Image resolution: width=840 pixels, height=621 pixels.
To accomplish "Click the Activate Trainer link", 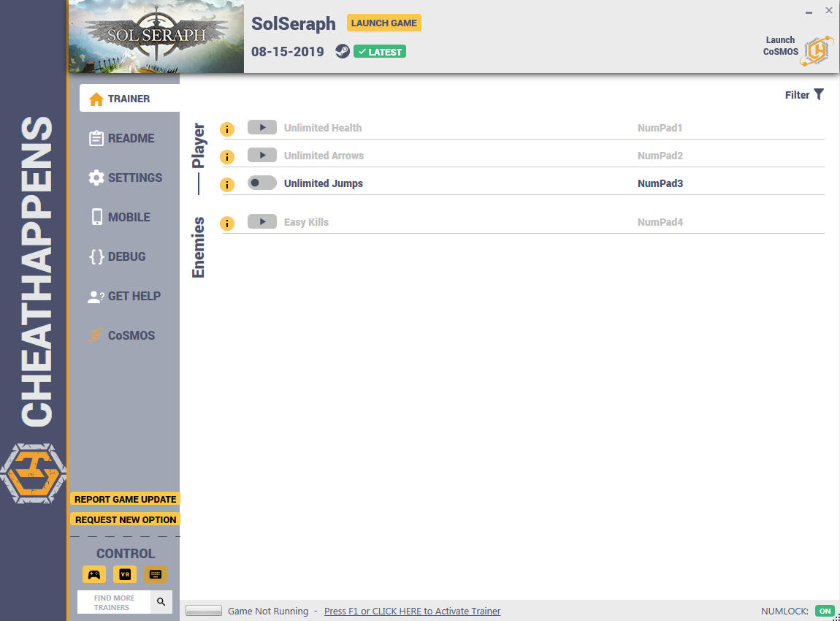I will pyautogui.click(x=412, y=611).
